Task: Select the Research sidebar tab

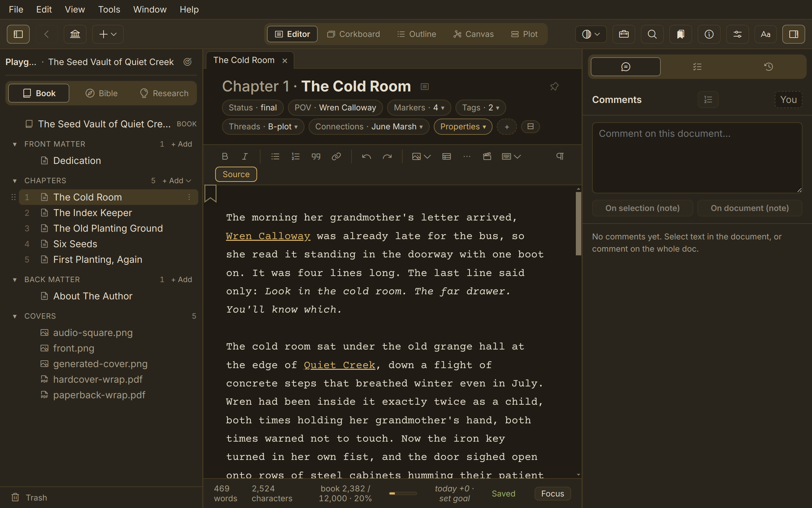Action: (x=164, y=93)
